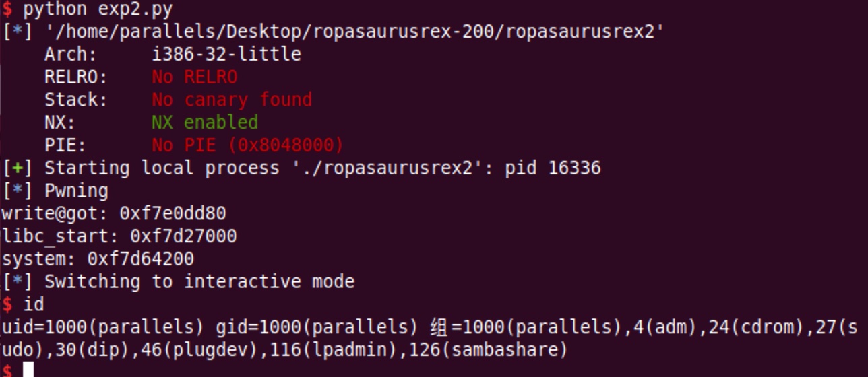Viewport: 868px width, 377px height.
Task: Click 'Switching to interactive mode' line
Action: tap(179, 281)
